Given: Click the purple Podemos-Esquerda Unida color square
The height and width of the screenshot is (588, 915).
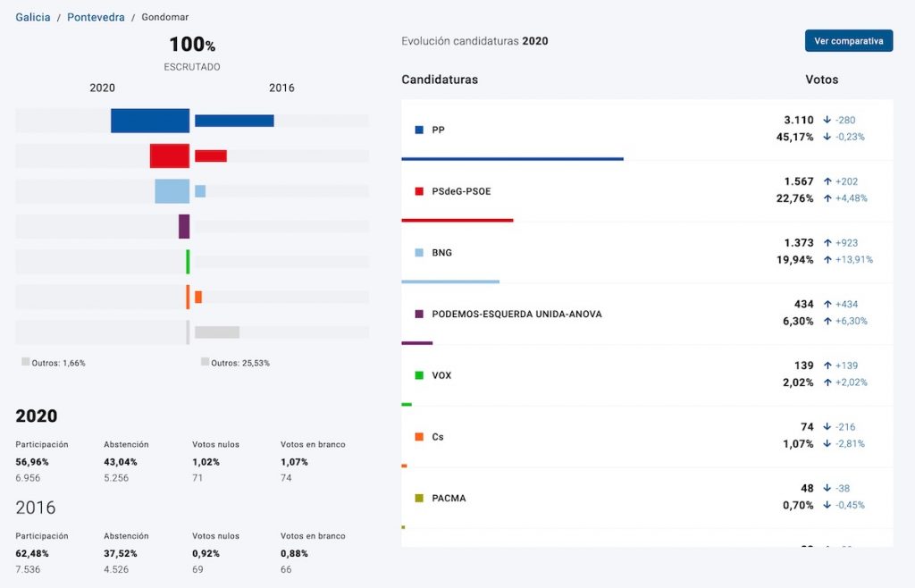Looking at the screenshot, I should coord(419,315).
